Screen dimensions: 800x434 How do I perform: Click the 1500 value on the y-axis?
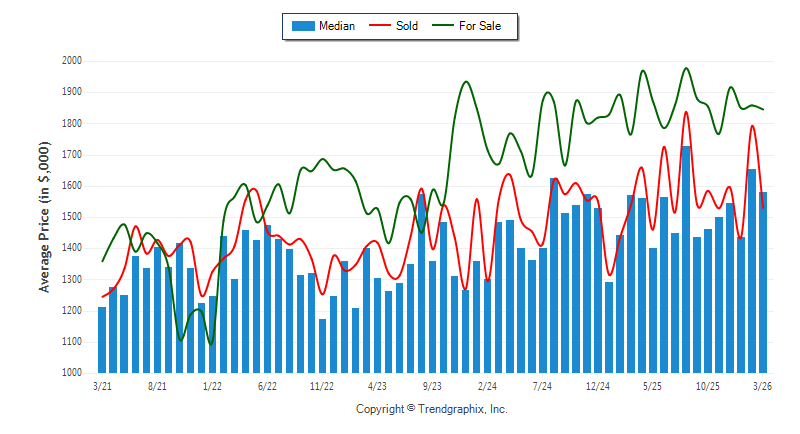click(69, 217)
